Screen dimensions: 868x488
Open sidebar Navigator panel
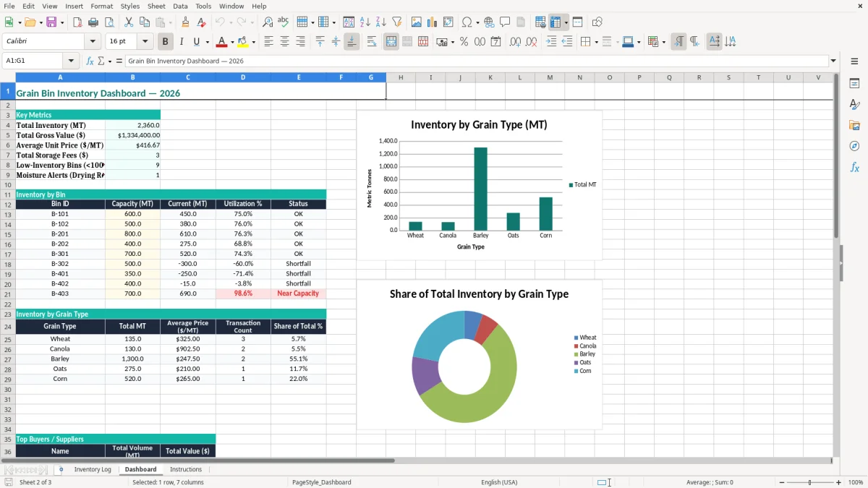pyautogui.click(x=854, y=146)
